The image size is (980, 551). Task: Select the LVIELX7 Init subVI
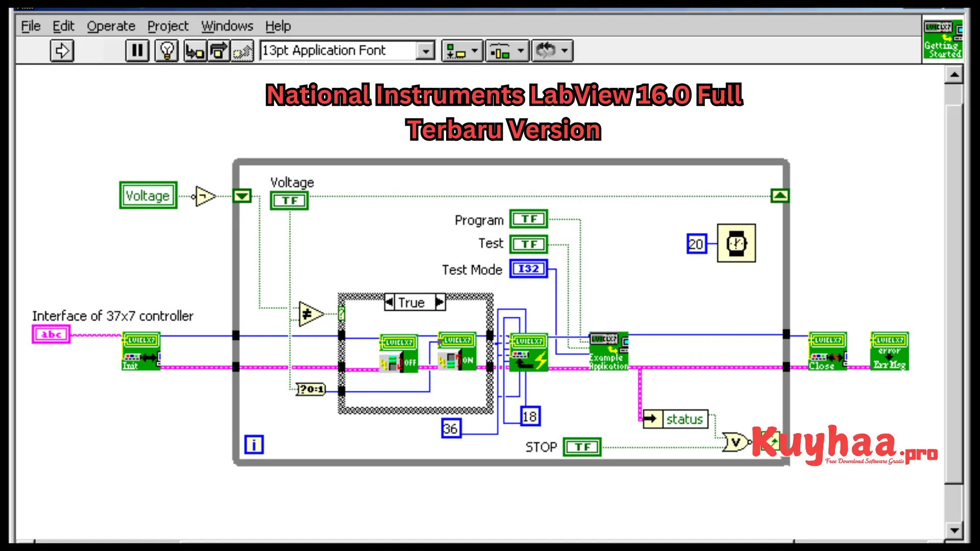(x=141, y=351)
